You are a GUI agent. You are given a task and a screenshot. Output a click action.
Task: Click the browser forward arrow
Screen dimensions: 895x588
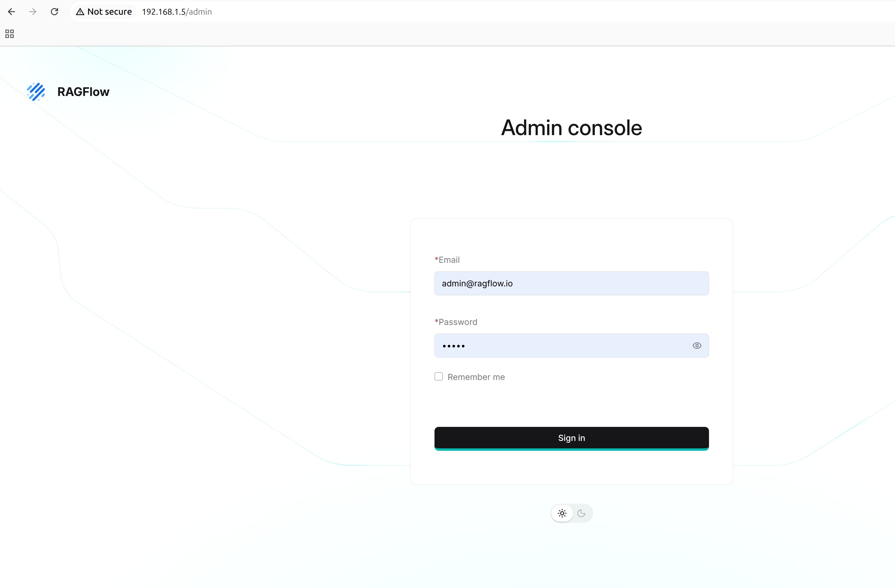33,12
